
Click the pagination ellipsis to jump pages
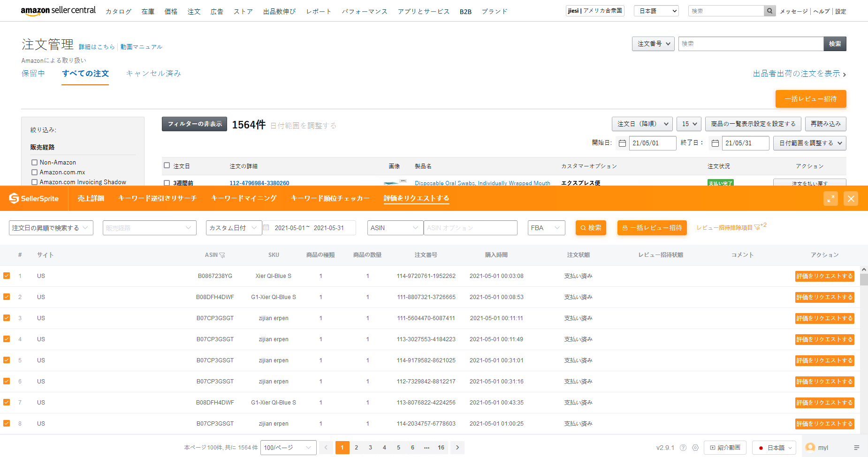click(426, 448)
